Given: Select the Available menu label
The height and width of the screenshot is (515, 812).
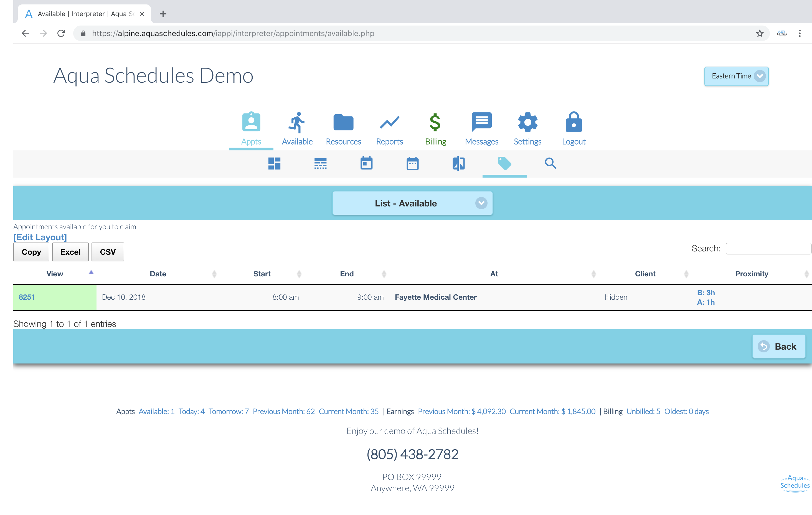Looking at the screenshot, I should pos(297,142).
